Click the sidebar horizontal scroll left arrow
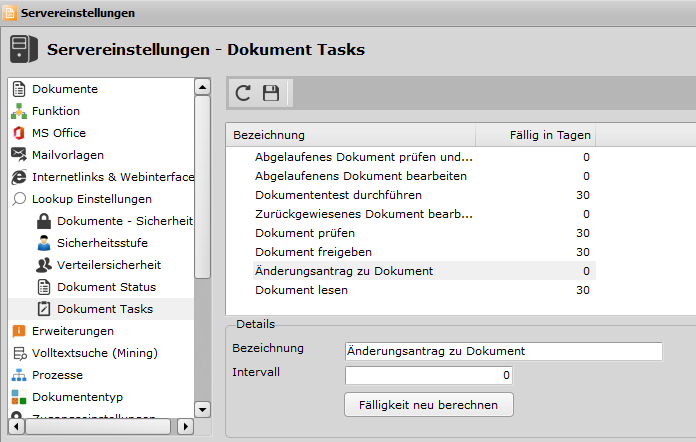Screen dimensions: 696x442 pos(16,427)
